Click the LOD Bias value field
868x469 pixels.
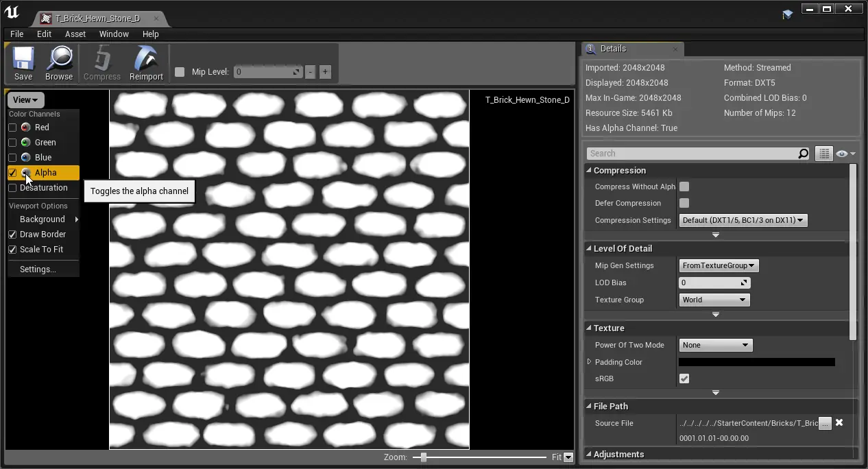[714, 282]
